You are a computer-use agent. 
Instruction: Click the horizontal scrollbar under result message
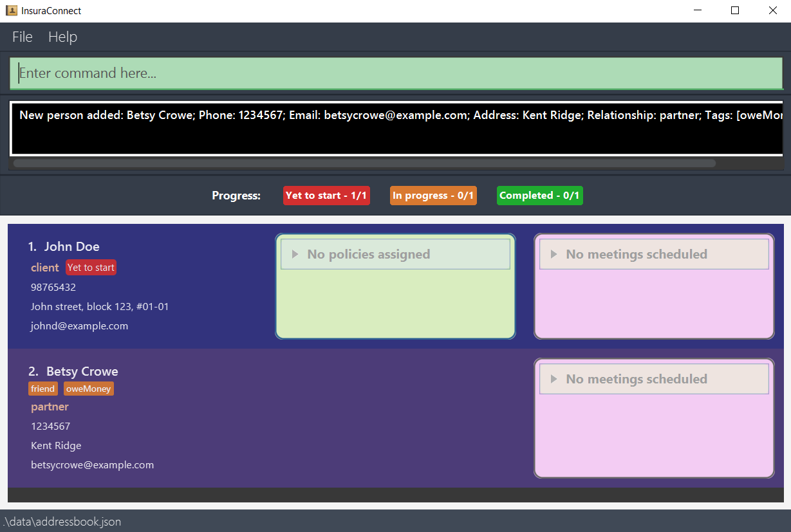click(x=364, y=163)
